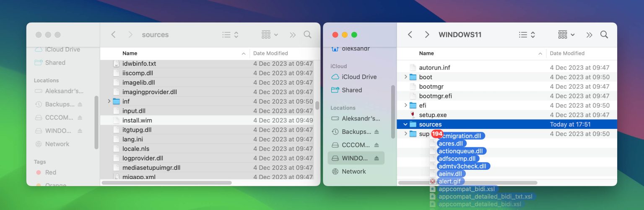Go forward in the WINDOWS11 window

(427, 35)
